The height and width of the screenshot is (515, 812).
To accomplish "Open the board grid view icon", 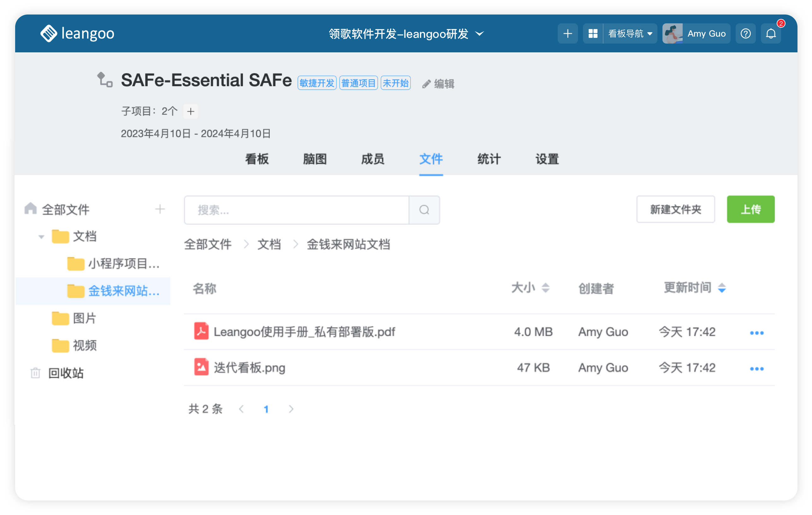I will point(593,34).
